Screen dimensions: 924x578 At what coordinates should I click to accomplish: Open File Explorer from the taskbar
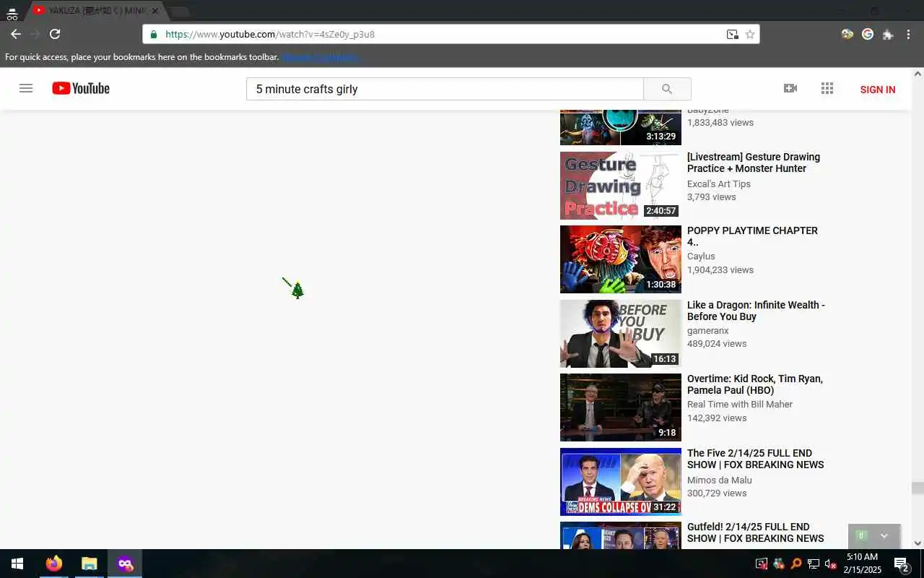click(x=89, y=564)
